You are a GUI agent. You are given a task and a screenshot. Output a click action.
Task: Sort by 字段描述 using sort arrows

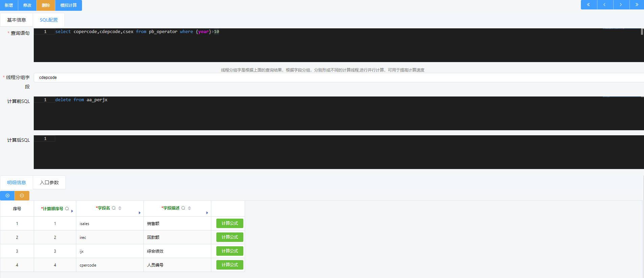pos(189,208)
